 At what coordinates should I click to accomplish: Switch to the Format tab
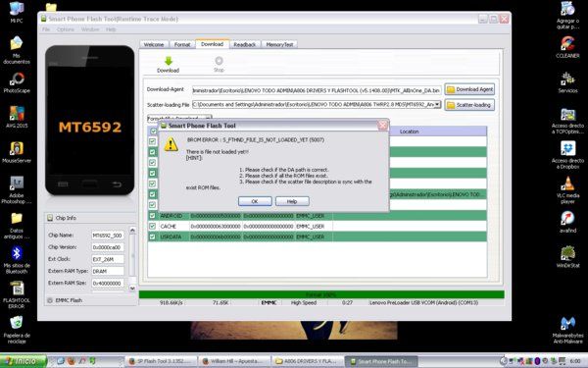[x=182, y=44]
